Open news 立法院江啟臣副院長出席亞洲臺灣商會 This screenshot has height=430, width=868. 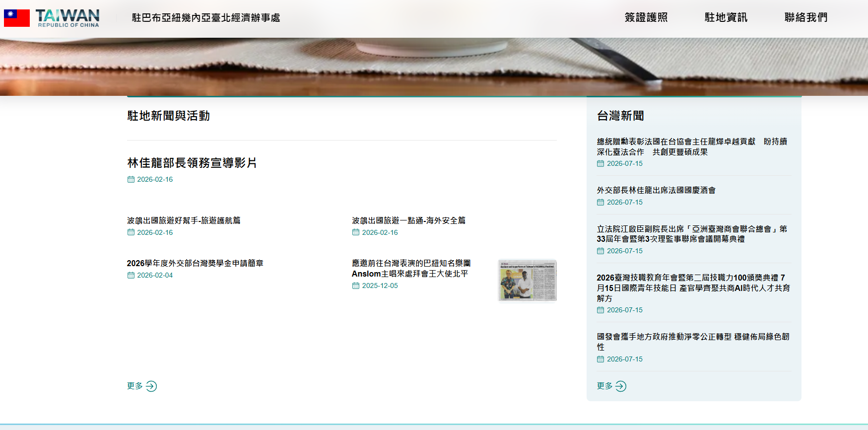(x=692, y=234)
